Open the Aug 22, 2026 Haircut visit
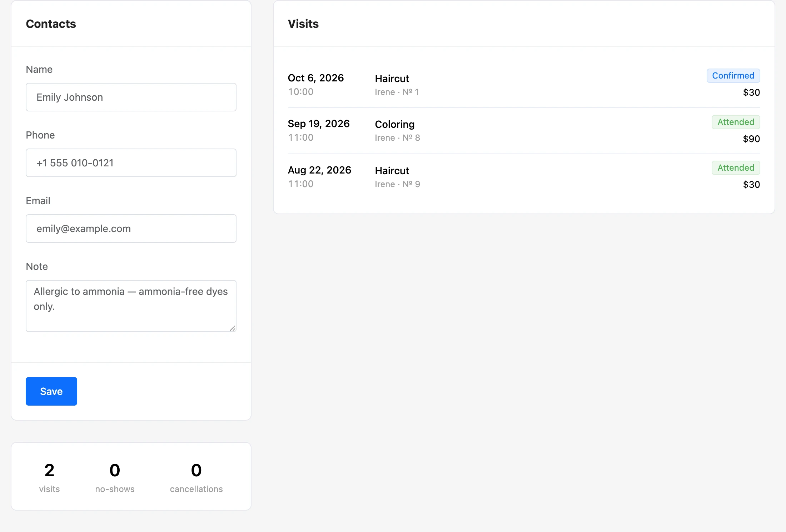This screenshot has width=786, height=532. tap(524, 177)
